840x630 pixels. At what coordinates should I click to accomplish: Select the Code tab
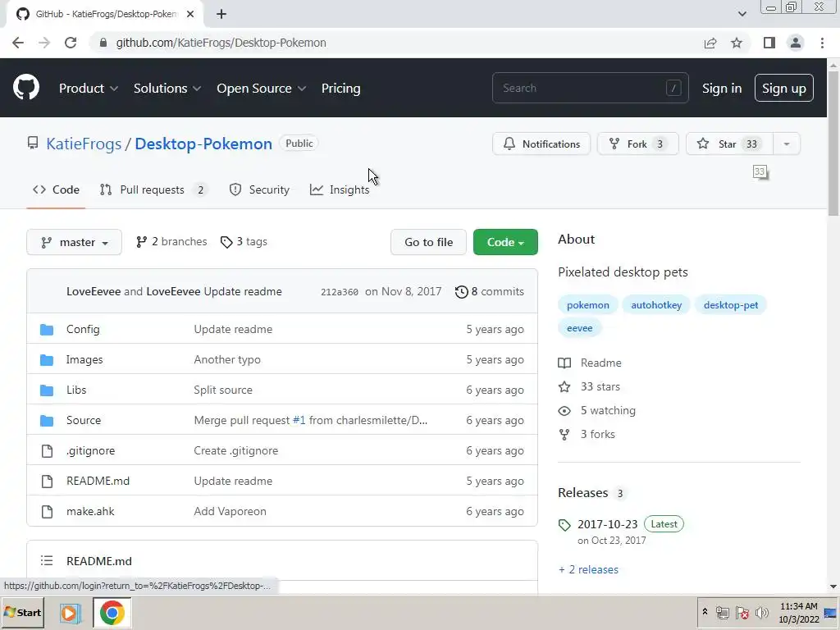56,190
